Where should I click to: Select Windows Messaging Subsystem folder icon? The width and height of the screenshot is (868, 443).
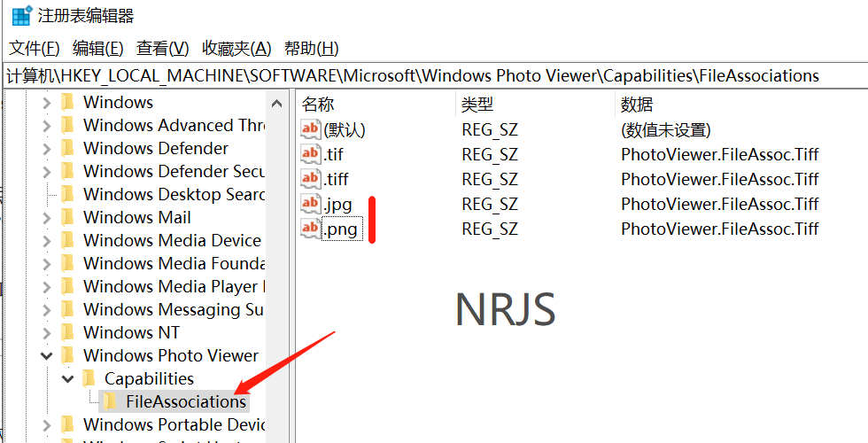(x=67, y=309)
